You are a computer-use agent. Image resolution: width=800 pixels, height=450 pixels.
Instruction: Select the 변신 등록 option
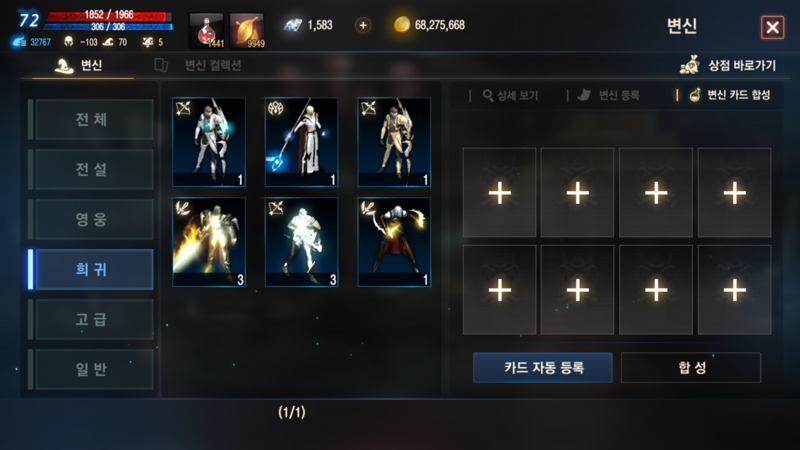(609, 95)
